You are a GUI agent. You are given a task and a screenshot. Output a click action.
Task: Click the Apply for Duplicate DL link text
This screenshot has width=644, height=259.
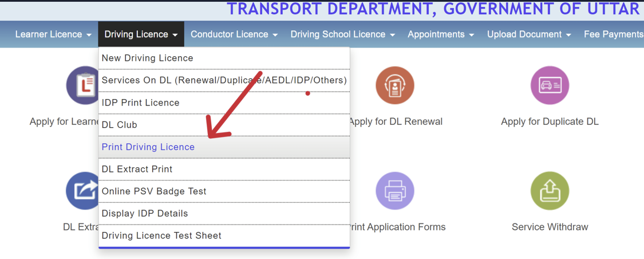[550, 121]
